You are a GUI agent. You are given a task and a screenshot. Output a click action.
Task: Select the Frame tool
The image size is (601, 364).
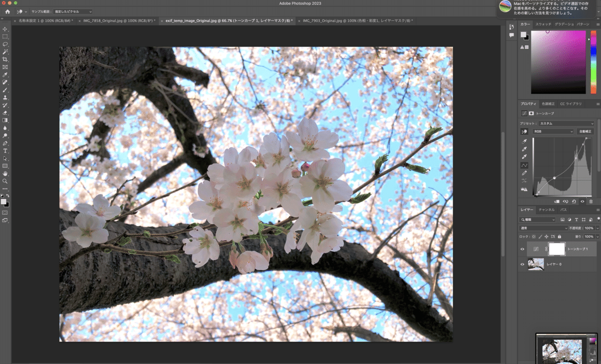pos(6,67)
